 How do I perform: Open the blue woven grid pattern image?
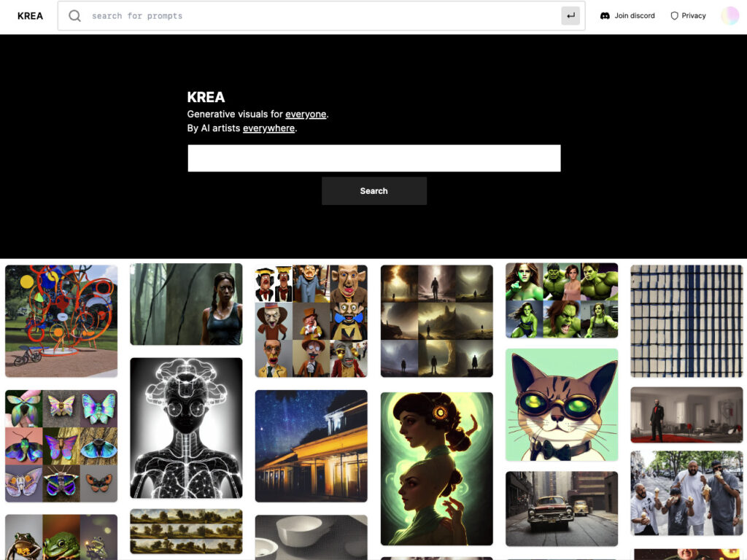[686, 321]
